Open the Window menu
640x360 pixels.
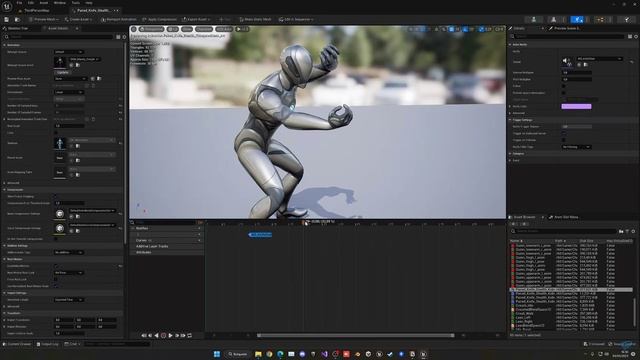60,2
